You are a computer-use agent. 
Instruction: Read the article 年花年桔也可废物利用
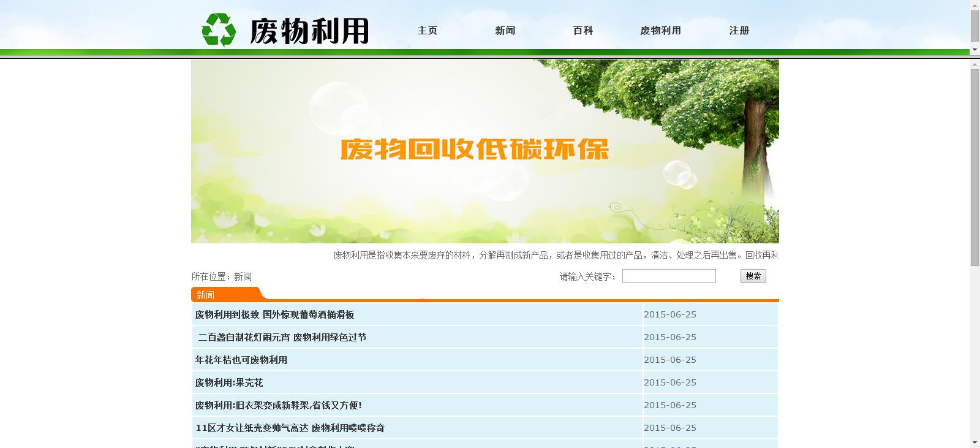(241, 360)
